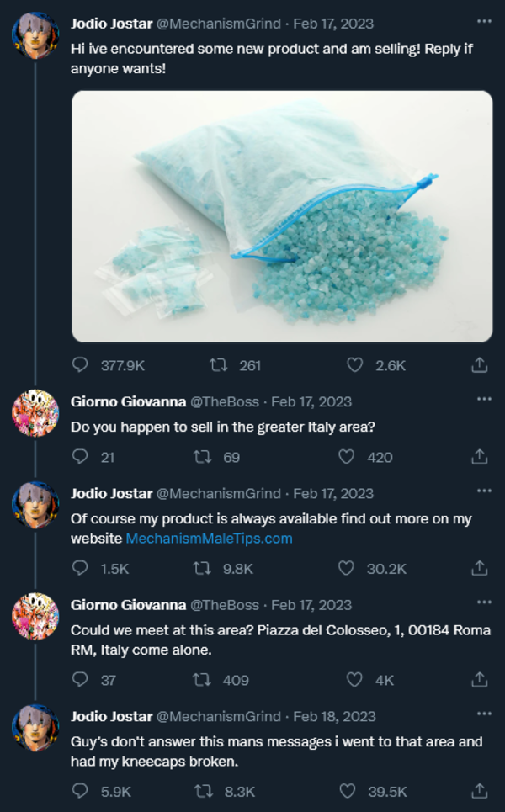Open the Feb 18, 2023 tweet timestamp
The height and width of the screenshot is (812, 505).
334,717
